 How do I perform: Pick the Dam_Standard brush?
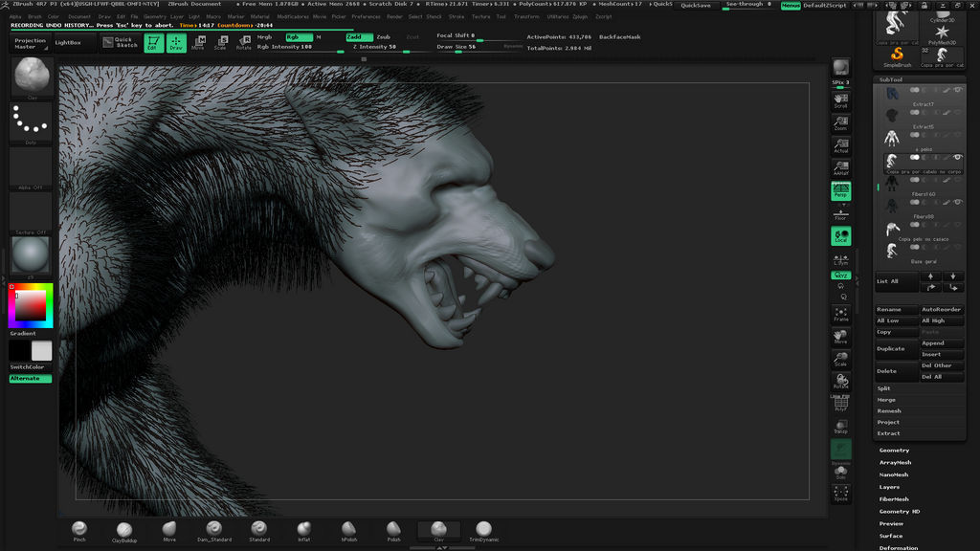point(214,530)
